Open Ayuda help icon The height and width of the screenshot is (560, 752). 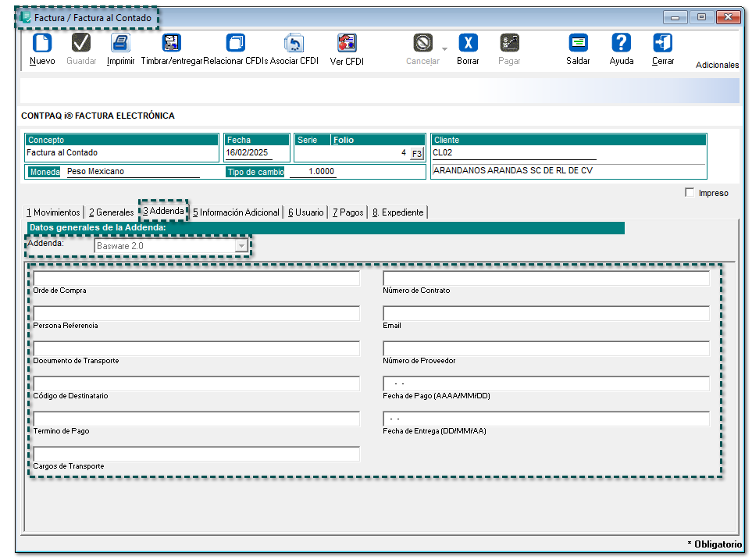[621, 43]
